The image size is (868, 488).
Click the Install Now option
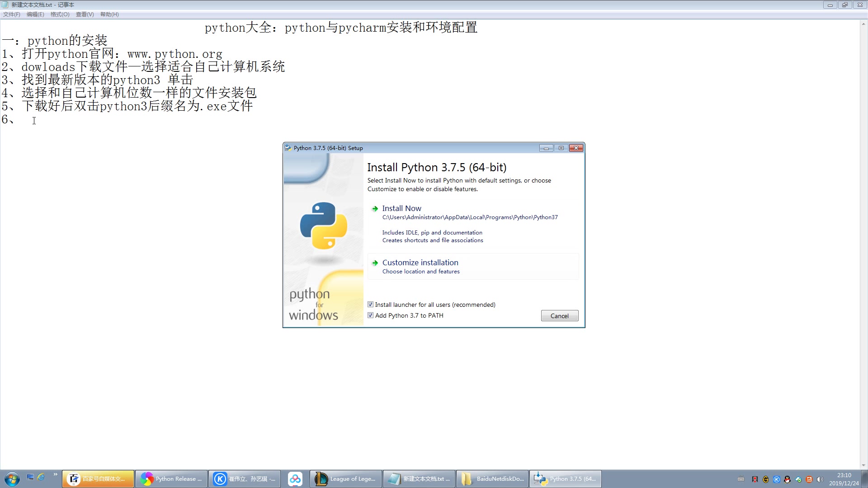pyautogui.click(x=401, y=208)
